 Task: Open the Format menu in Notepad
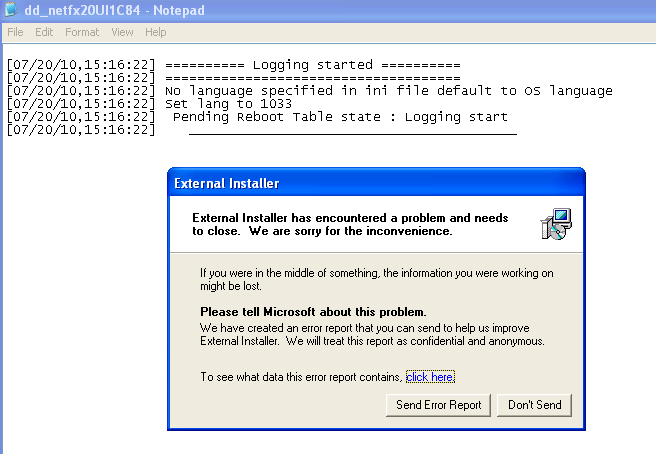(82, 32)
